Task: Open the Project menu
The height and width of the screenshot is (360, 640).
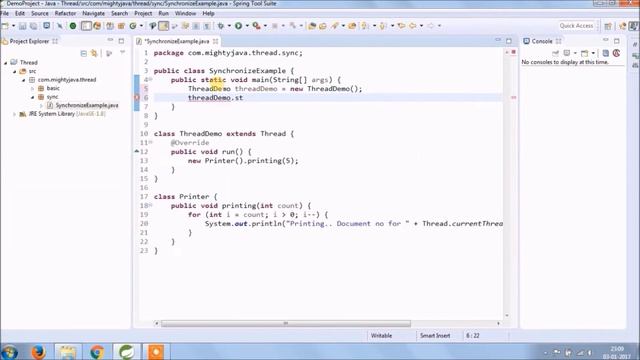Action: coord(143,13)
